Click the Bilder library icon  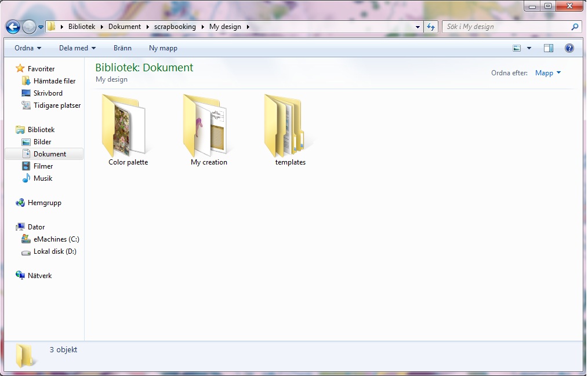click(x=26, y=142)
